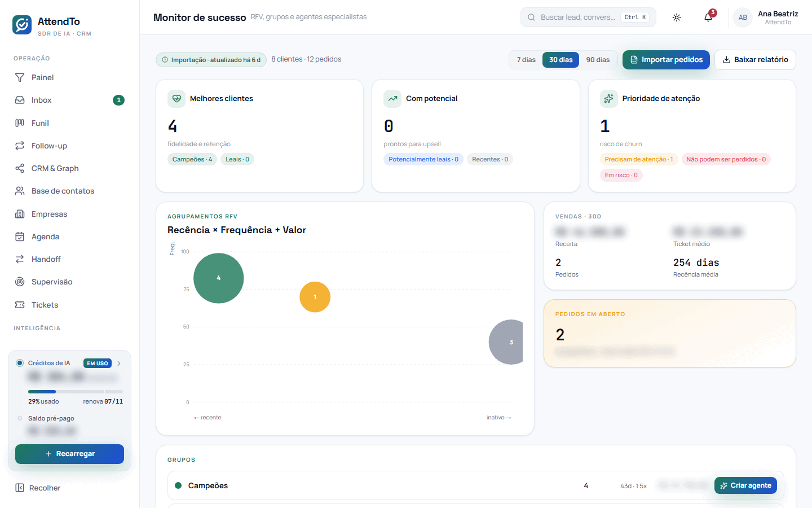Click the Campeões · 4 chip

(192, 159)
